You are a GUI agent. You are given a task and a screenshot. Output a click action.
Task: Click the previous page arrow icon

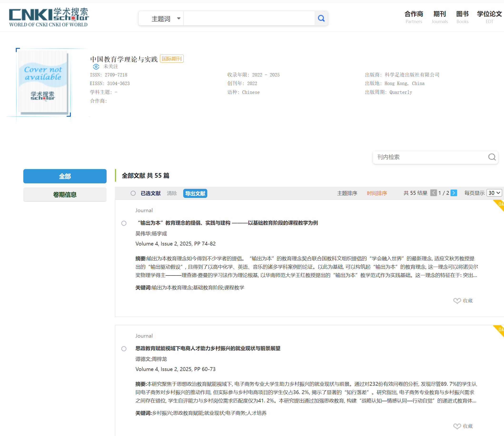(x=434, y=193)
